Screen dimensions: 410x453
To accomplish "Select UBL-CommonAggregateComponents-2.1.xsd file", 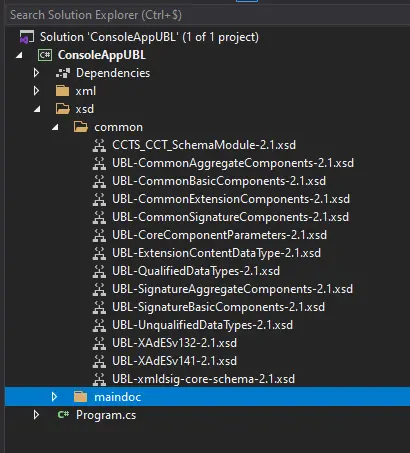I will [233, 163].
